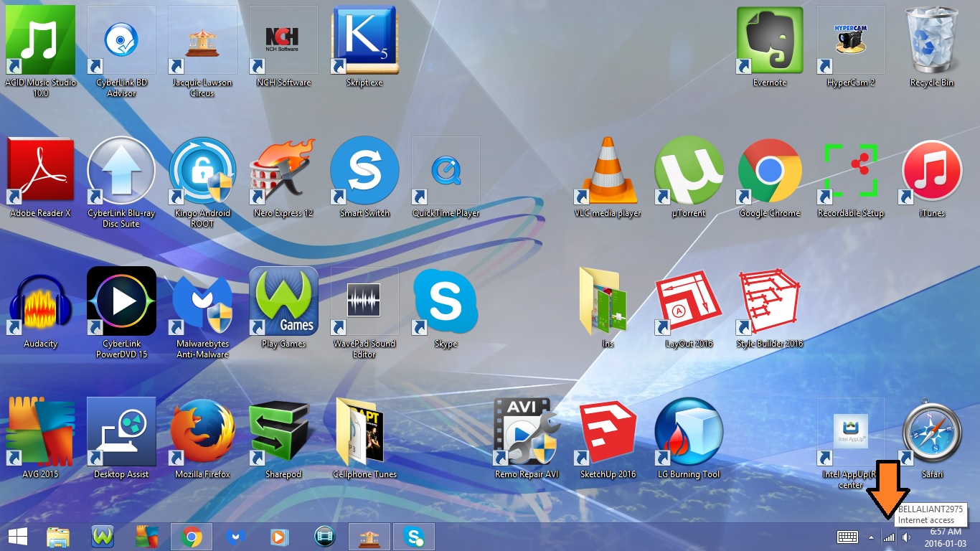Viewport: 980px width, 551px height.
Task: Select the Recordable Setup icon
Action: click(x=851, y=171)
